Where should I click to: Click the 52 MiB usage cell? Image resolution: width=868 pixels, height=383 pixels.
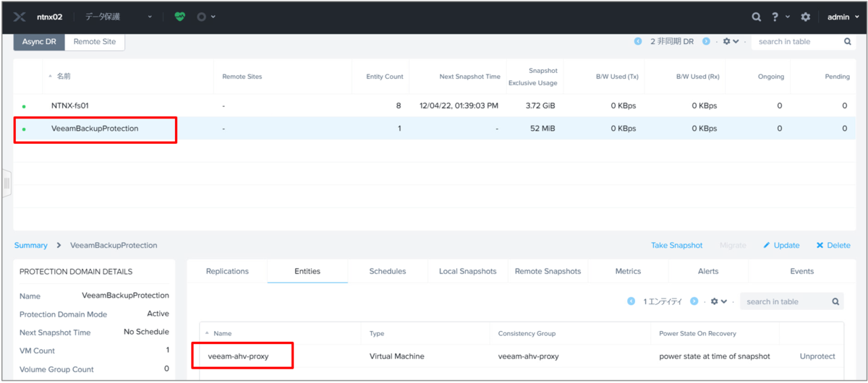pyautogui.click(x=543, y=129)
